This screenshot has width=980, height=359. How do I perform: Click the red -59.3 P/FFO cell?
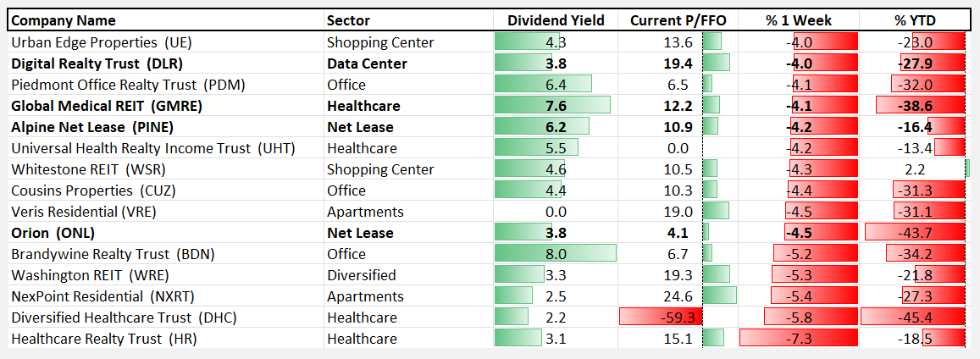coord(662,318)
